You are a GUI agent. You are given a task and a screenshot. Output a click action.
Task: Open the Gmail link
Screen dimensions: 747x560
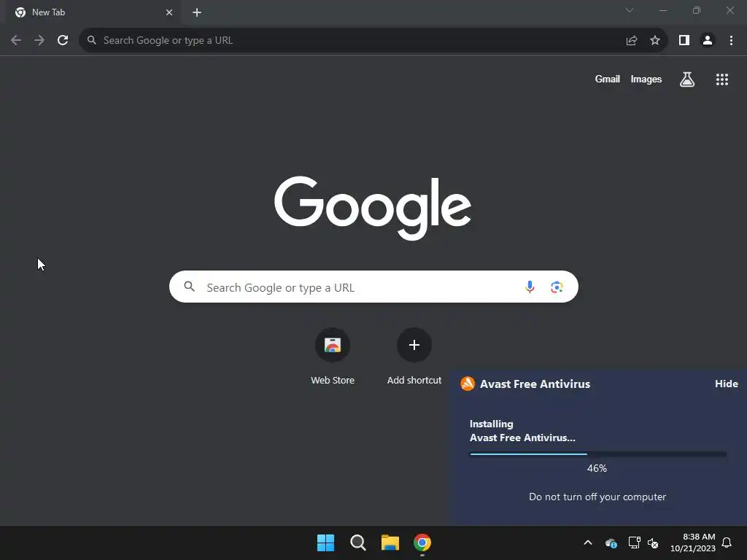(608, 79)
